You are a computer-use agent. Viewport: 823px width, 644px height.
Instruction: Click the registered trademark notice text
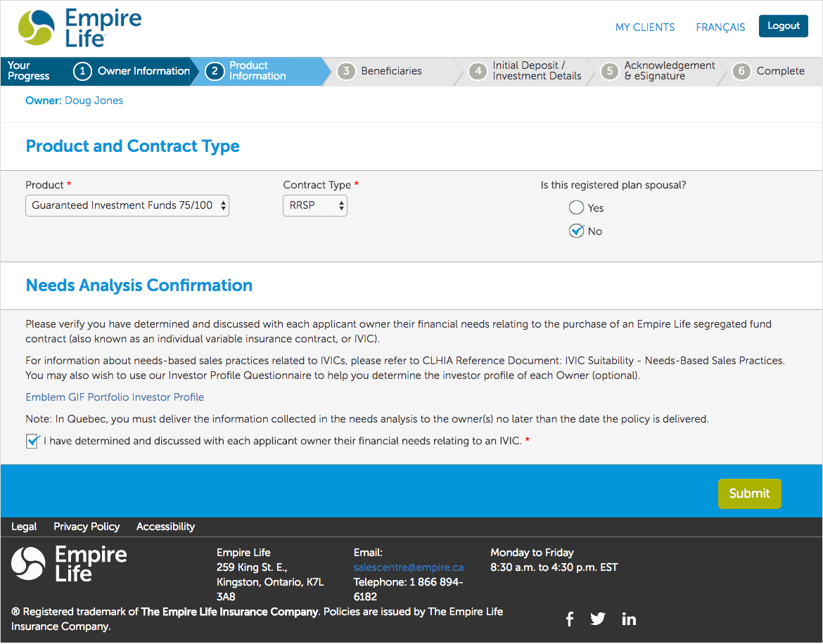click(257, 619)
